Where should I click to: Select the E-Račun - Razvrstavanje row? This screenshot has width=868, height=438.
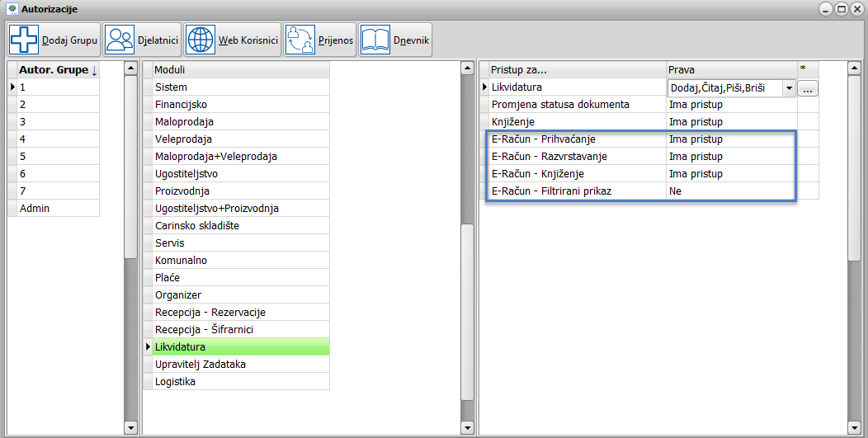point(549,157)
